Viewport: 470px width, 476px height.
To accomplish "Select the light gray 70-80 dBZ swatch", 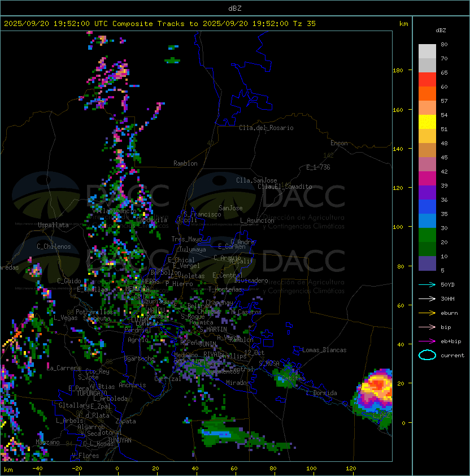I will [x=427, y=51].
